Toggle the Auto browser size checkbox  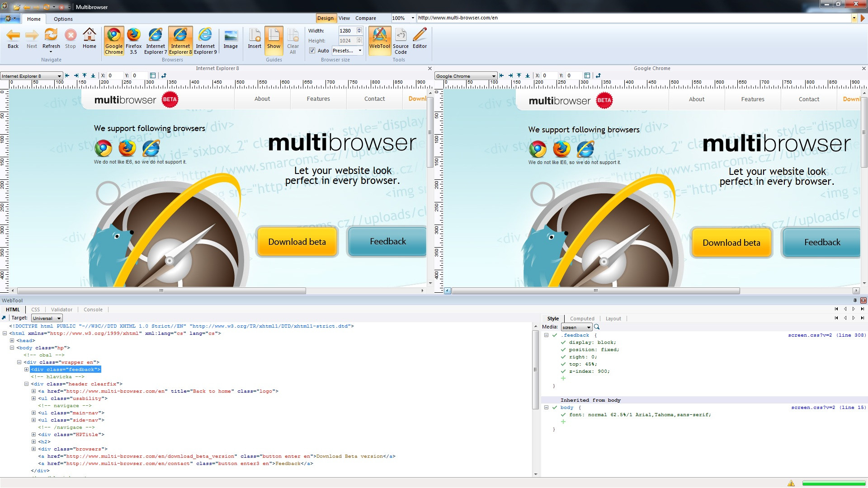point(312,51)
